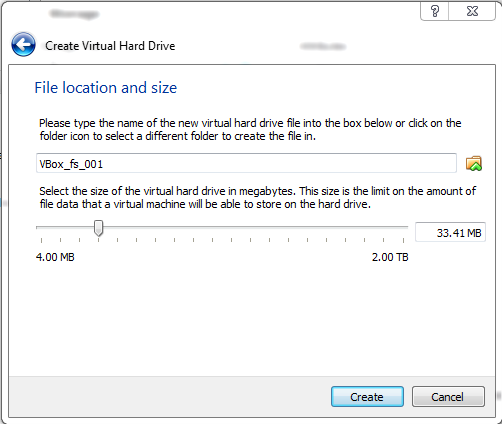Screen dimensions: 502x424
Task: Click the Create Virtual Hard Drive title
Action: click(x=110, y=46)
